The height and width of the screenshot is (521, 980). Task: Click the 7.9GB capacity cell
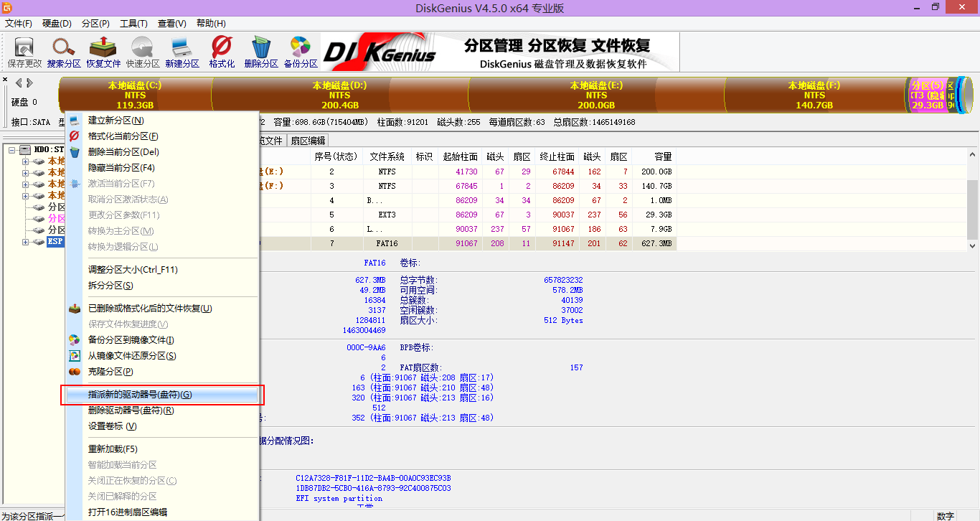point(659,229)
